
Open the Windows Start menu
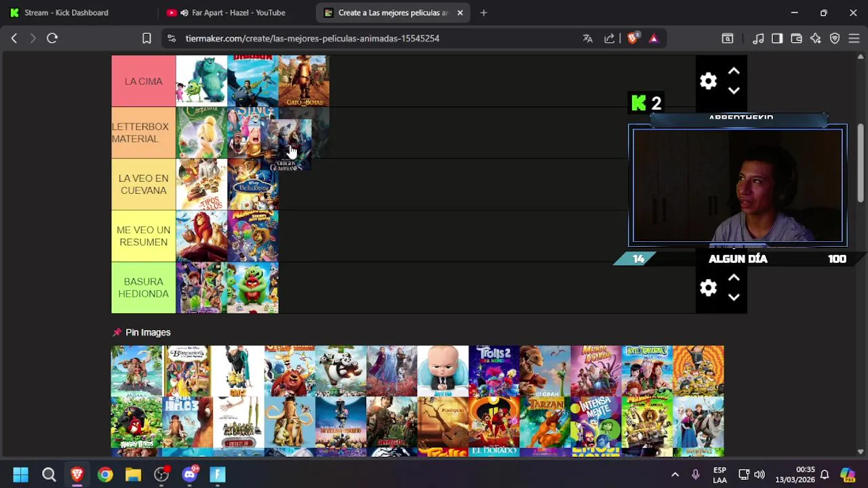[x=20, y=474]
